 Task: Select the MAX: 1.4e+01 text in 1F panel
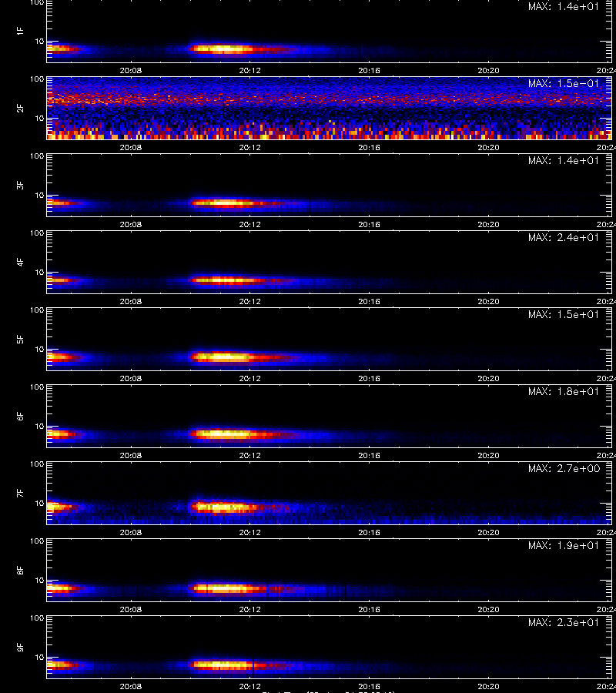point(564,7)
